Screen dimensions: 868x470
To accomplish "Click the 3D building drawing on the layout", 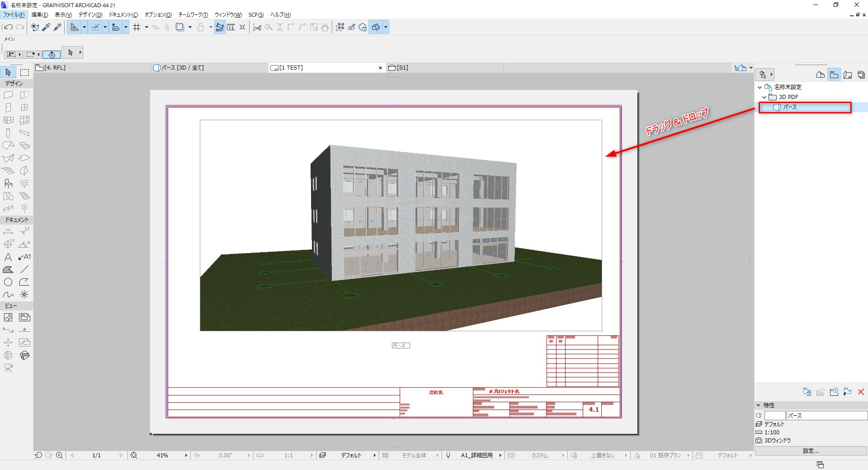I will click(x=401, y=226).
